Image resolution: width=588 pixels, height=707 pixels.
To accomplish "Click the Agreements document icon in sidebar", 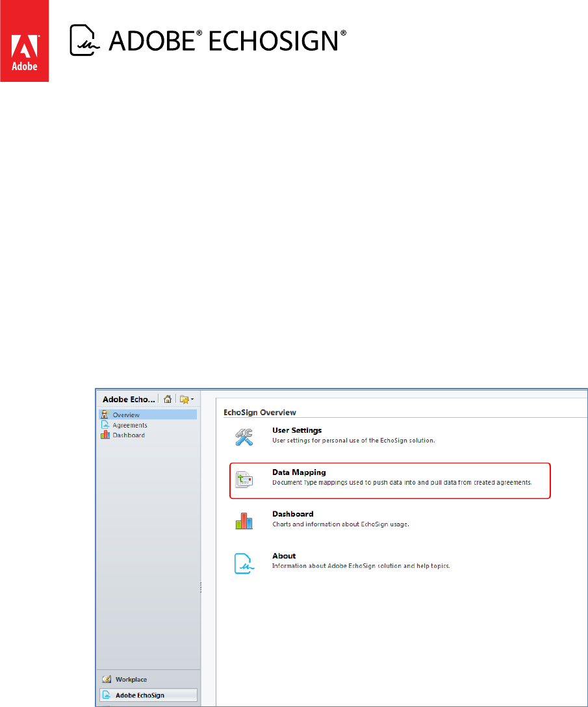I will (x=105, y=425).
